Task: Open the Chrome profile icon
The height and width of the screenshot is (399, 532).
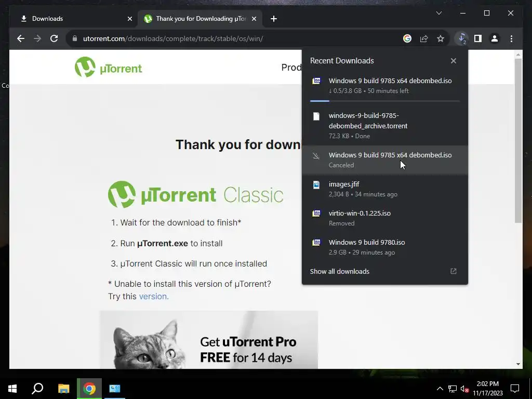Action: 495,38
